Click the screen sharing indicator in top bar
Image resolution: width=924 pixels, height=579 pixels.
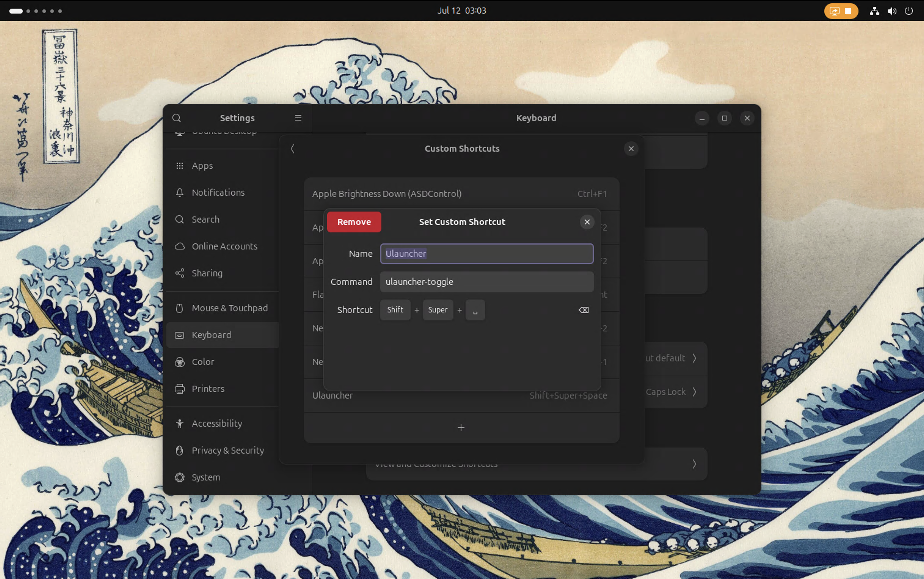(834, 11)
